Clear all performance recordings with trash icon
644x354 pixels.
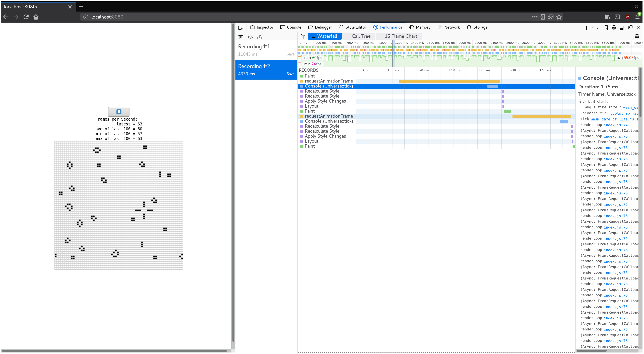241,37
